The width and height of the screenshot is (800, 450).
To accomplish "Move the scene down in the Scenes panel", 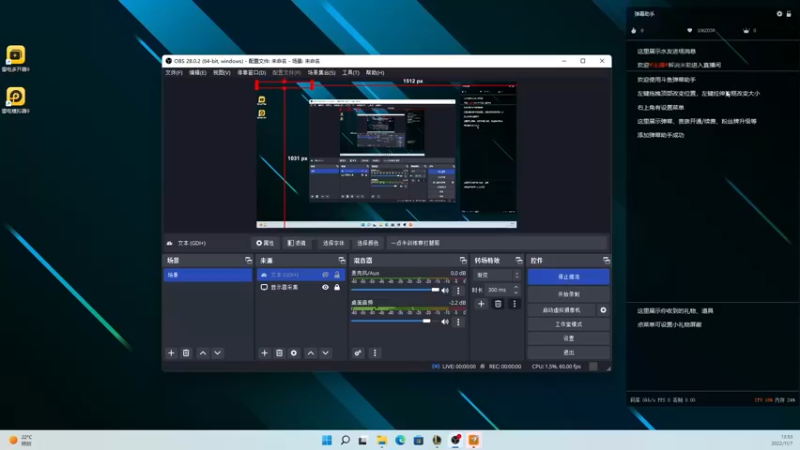I will [218, 353].
